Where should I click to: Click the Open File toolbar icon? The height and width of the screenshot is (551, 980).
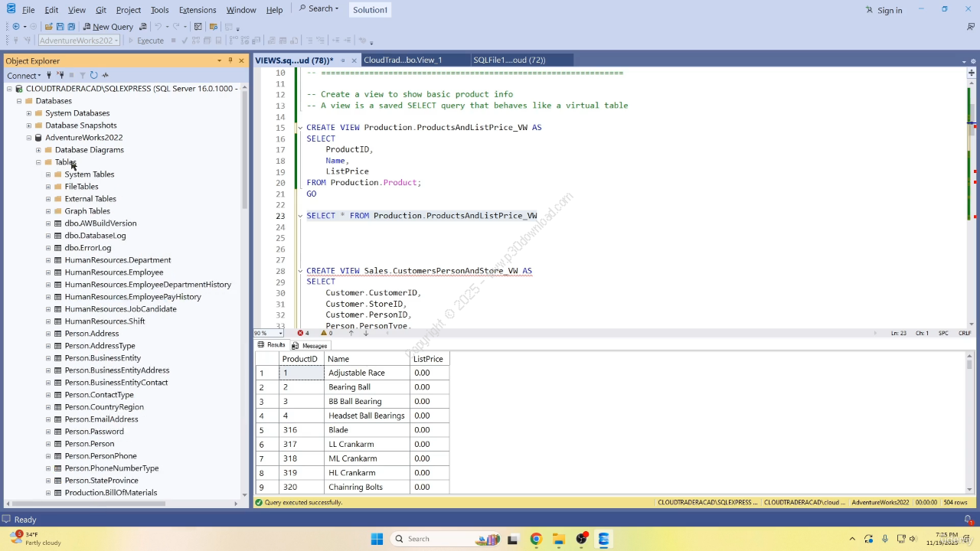click(x=48, y=27)
